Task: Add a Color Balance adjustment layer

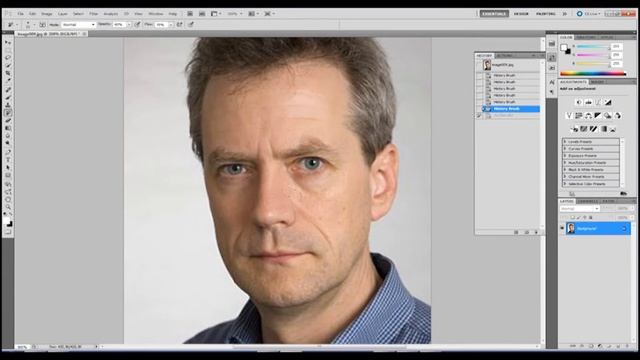Action: (588, 116)
